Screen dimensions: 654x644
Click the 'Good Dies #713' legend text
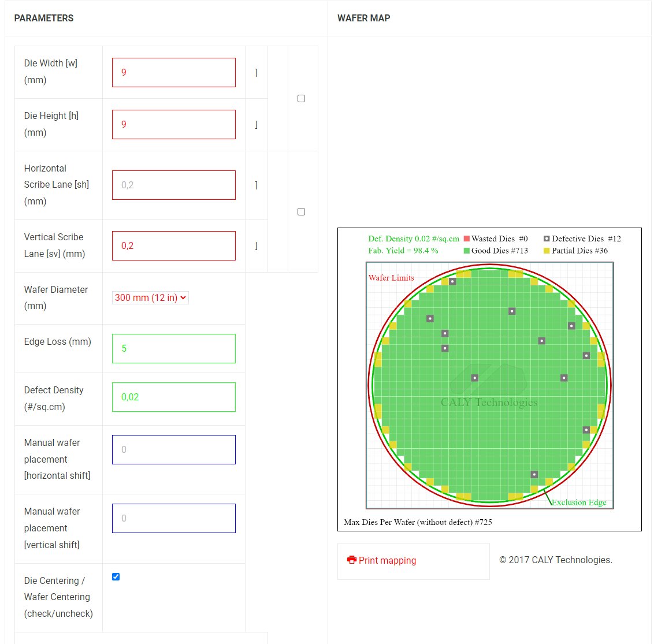(x=500, y=251)
